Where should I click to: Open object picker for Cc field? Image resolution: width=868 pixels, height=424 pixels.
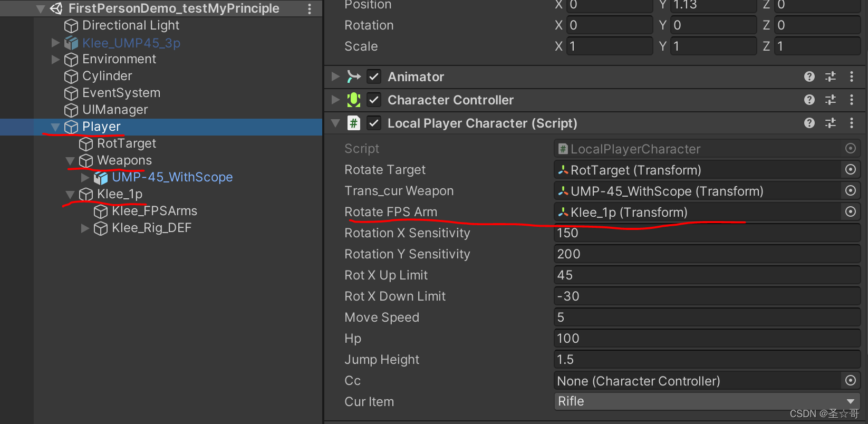pyautogui.click(x=850, y=380)
